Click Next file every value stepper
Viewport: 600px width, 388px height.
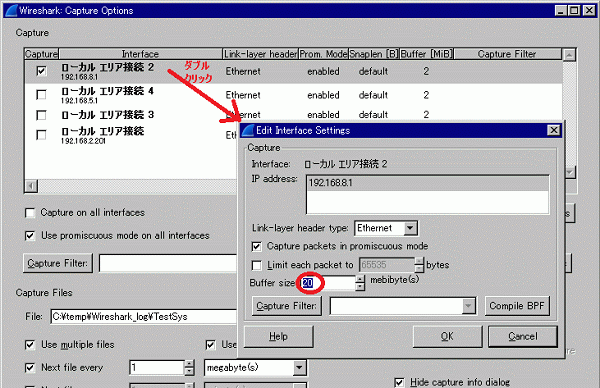(x=189, y=368)
